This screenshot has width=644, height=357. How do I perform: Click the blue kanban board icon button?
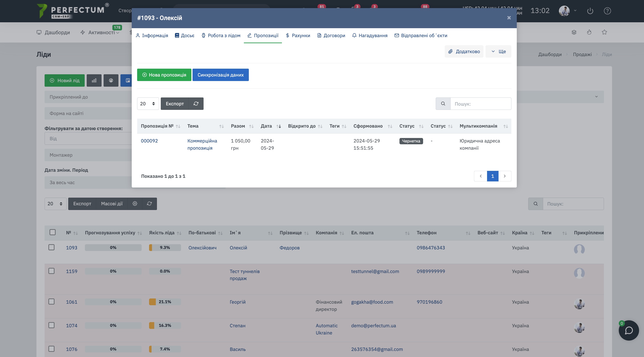127,80
